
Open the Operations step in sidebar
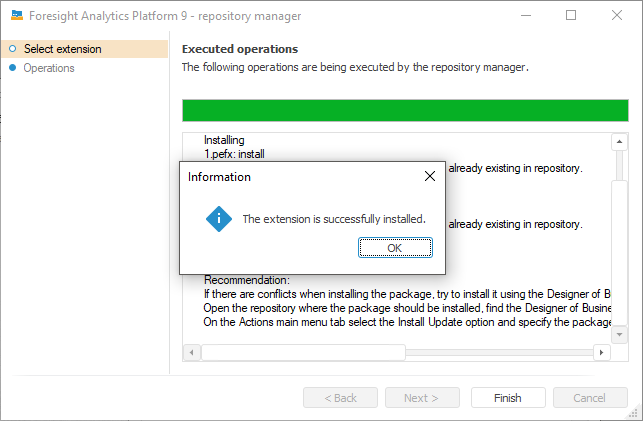point(49,68)
